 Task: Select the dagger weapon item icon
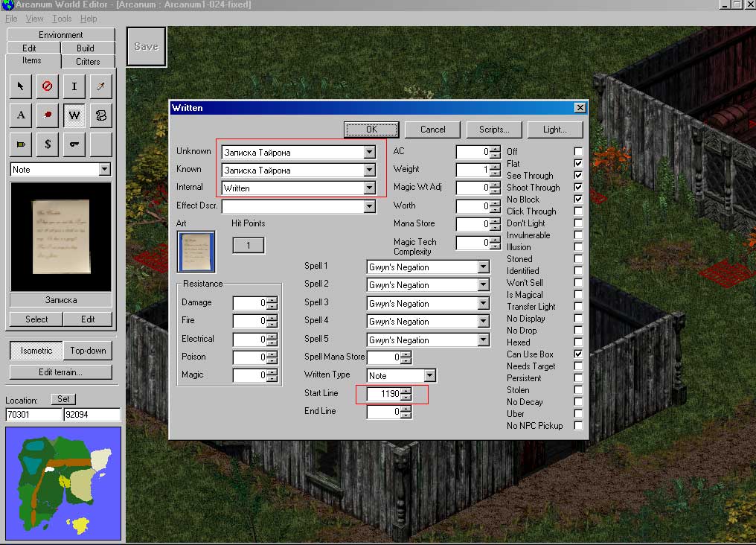[101, 86]
